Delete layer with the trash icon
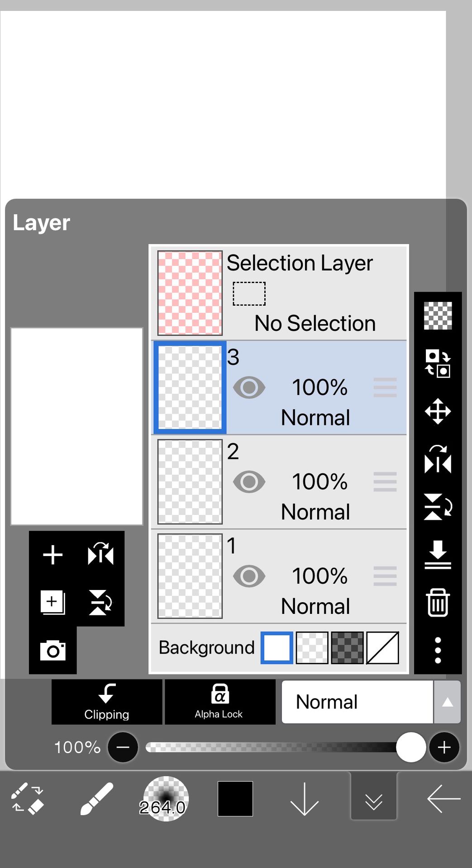 coord(438,603)
